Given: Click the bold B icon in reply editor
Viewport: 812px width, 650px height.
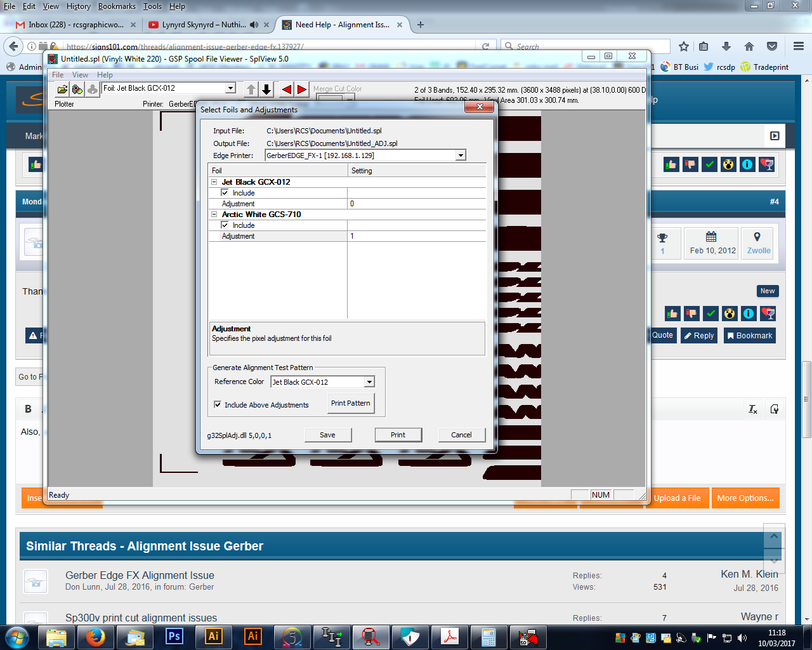Looking at the screenshot, I should coord(28,409).
